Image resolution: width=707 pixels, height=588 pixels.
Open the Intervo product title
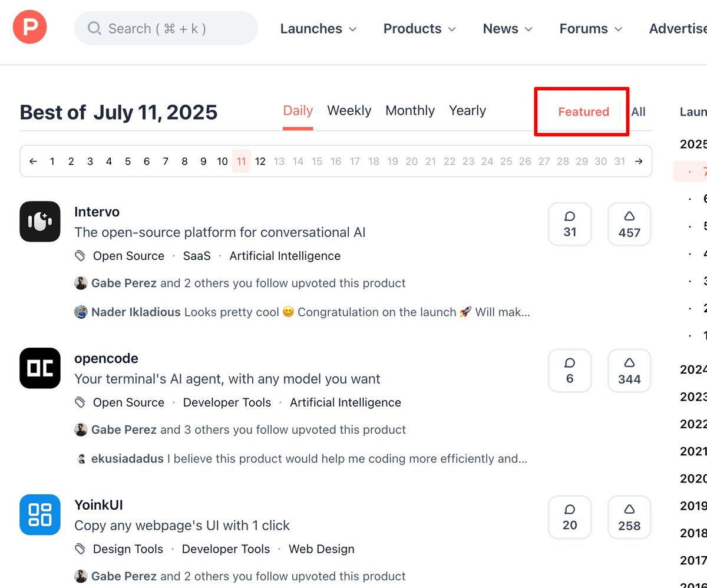coord(97,212)
